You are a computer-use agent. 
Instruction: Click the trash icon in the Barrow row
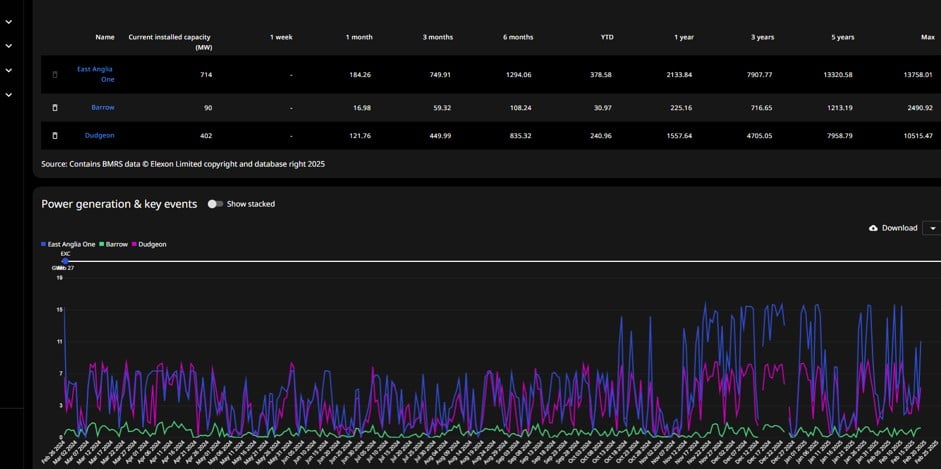[x=55, y=107]
